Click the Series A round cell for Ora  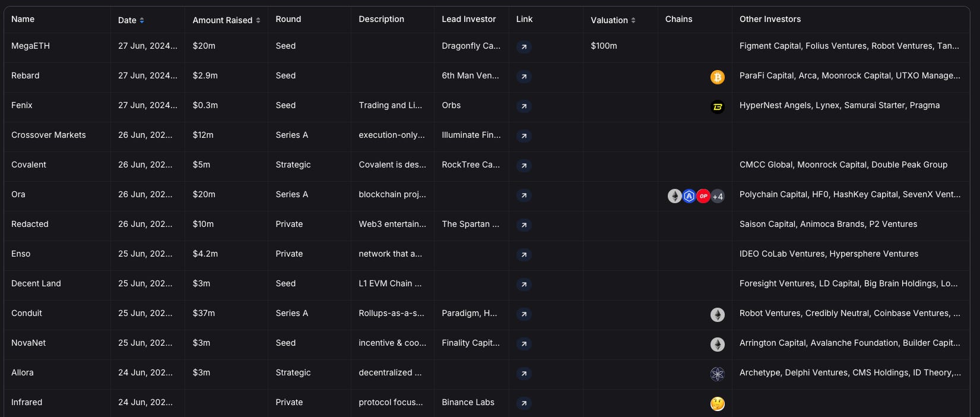[x=292, y=194]
